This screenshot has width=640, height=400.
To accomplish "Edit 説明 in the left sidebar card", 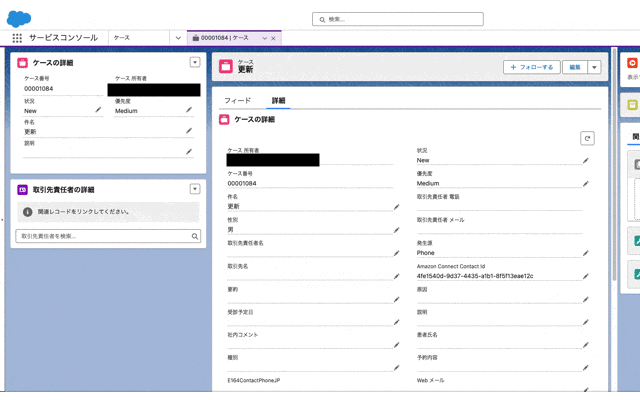I will coord(189,151).
